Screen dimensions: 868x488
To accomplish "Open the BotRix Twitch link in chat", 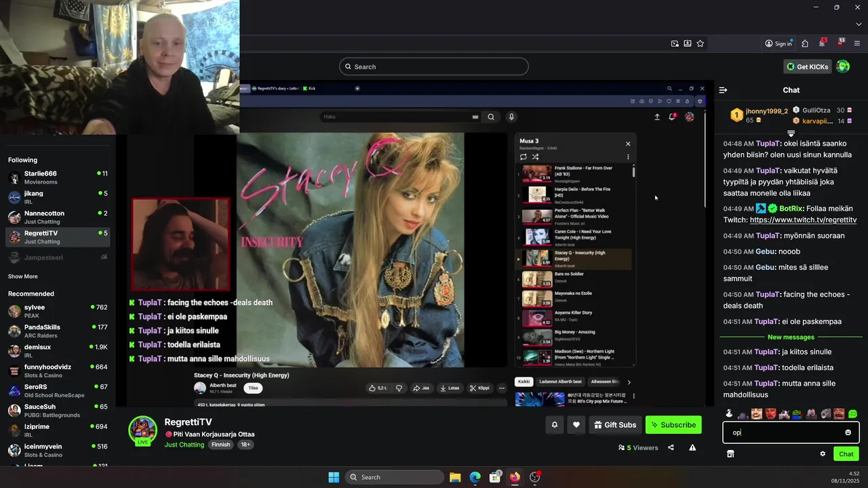I will tap(803, 220).
